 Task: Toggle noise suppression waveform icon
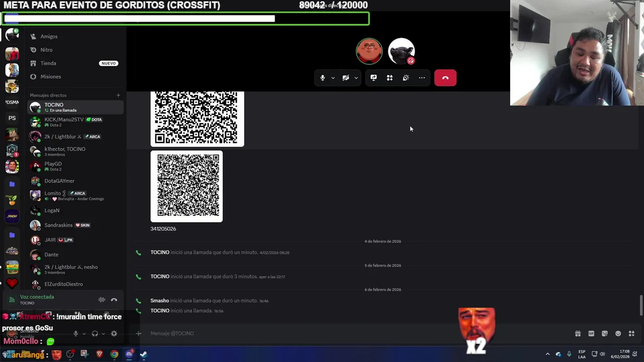click(x=102, y=300)
